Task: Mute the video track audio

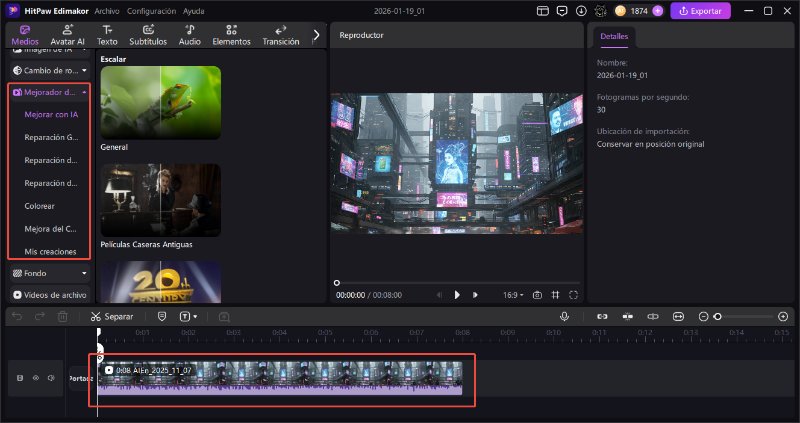Action: pyautogui.click(x=51, y=378)
